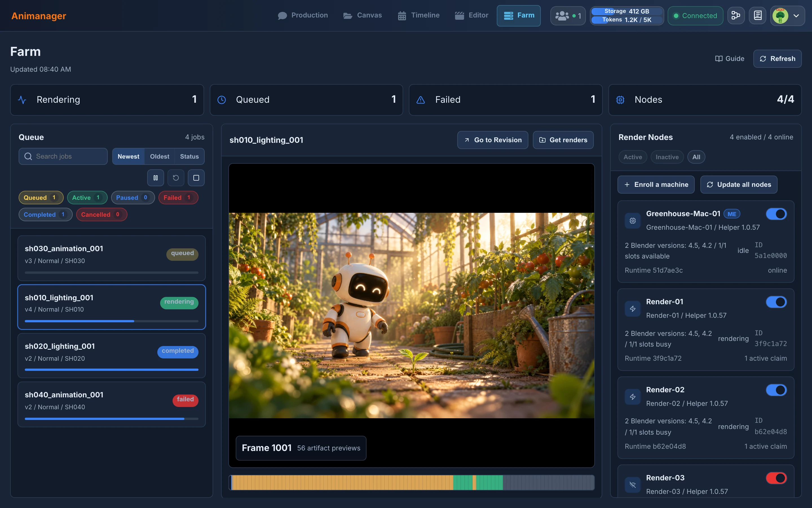Click the broccoli user avatar
This screenshot has height=508, width=812.
[780, 16]
